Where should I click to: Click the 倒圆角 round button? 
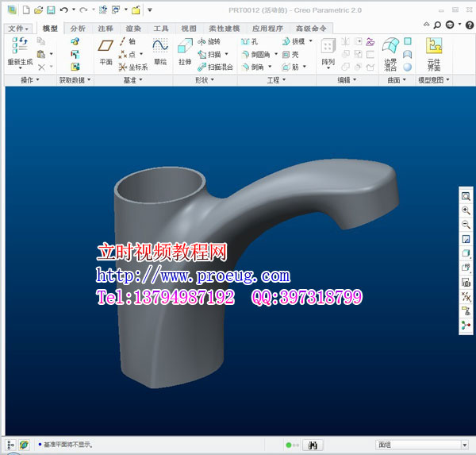256,55
